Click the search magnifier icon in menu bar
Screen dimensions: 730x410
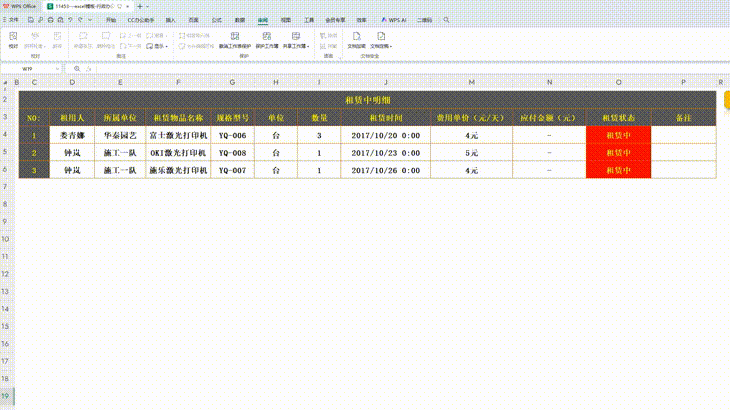(446, 20)
